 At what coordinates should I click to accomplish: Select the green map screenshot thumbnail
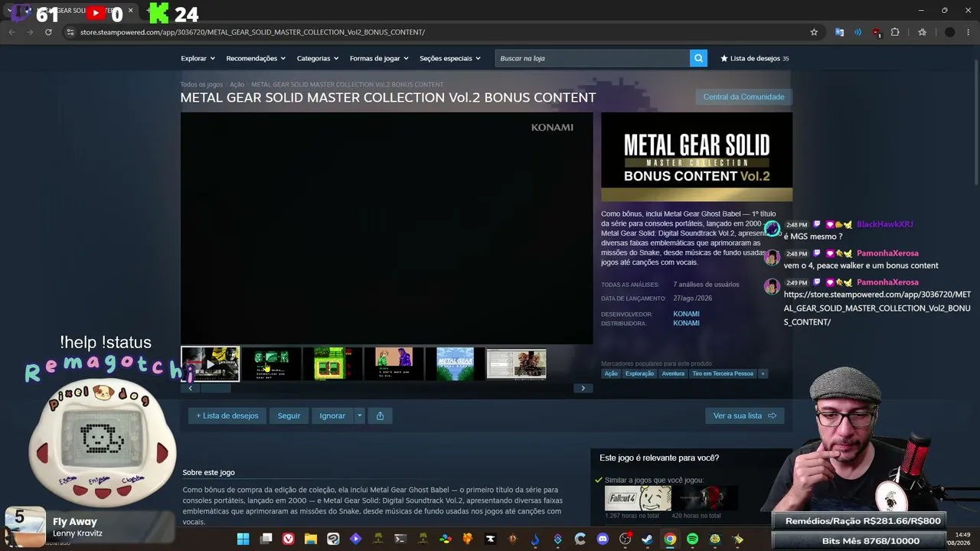pyautogui.click(x=332, y=364)
